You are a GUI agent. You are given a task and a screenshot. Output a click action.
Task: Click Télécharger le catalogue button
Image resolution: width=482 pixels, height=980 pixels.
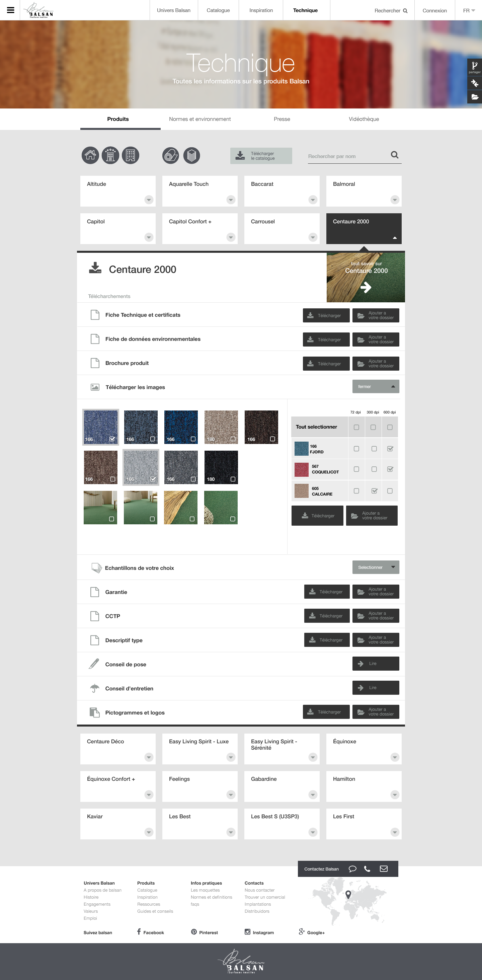pyautogui.click(x=261, y=156)
